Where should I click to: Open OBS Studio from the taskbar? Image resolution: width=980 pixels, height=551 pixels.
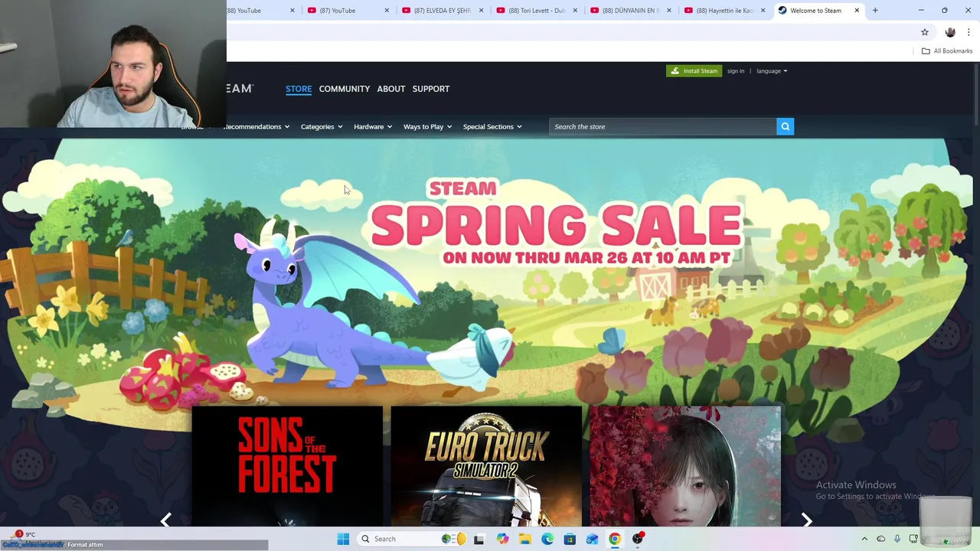click(x=637, y=539)
